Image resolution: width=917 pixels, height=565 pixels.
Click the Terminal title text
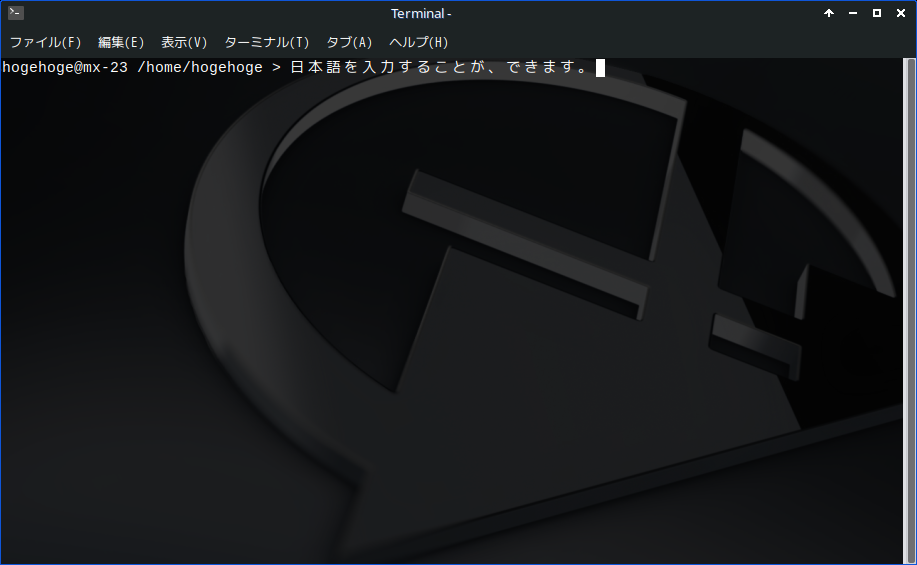pyautogui.click(x=420, y=13)
